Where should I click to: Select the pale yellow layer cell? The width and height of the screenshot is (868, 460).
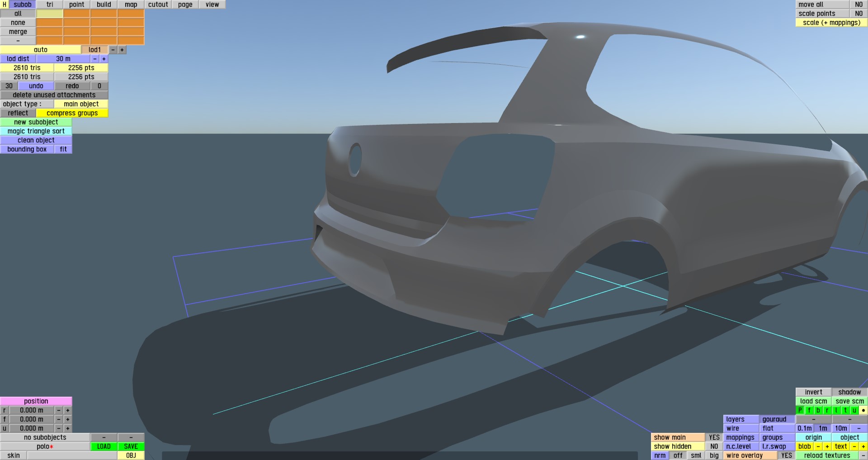(x=50, y=14)
